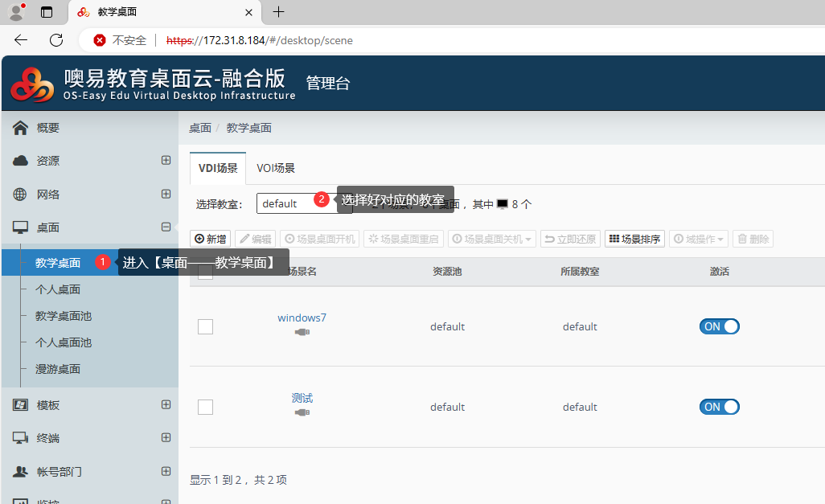825x504 pixels.
Task: Expand the 资源 sidebar section
Action: 166,161
